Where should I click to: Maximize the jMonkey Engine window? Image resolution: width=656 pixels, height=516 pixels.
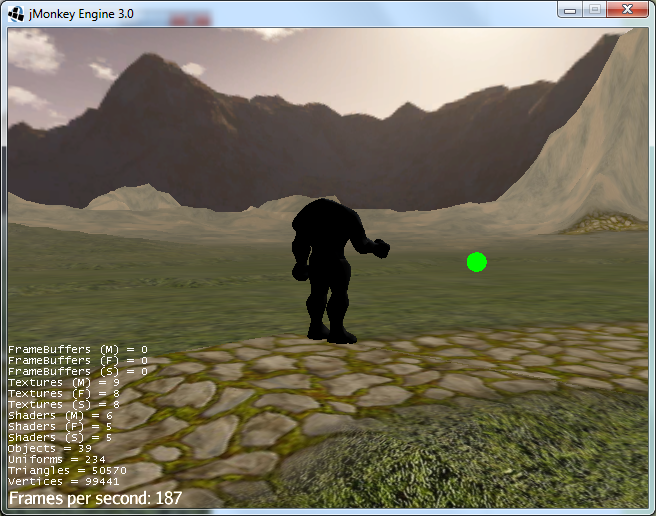[595, 9]
